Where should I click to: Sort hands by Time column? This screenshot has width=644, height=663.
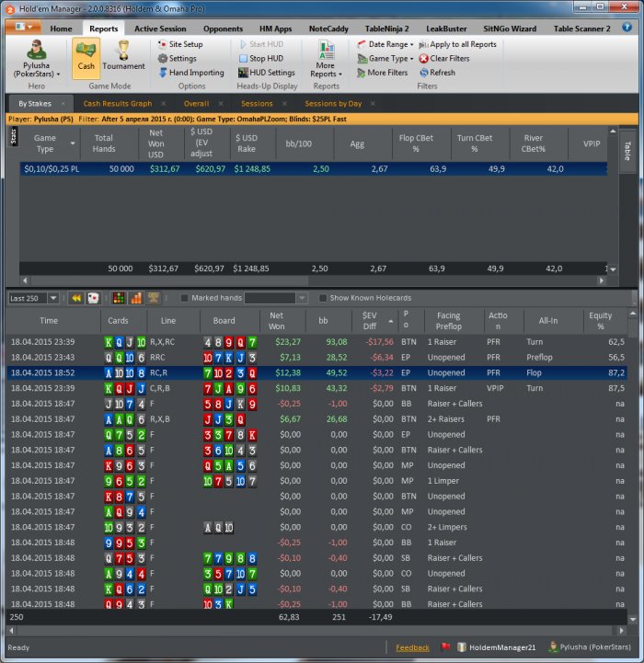pos(53,321)
